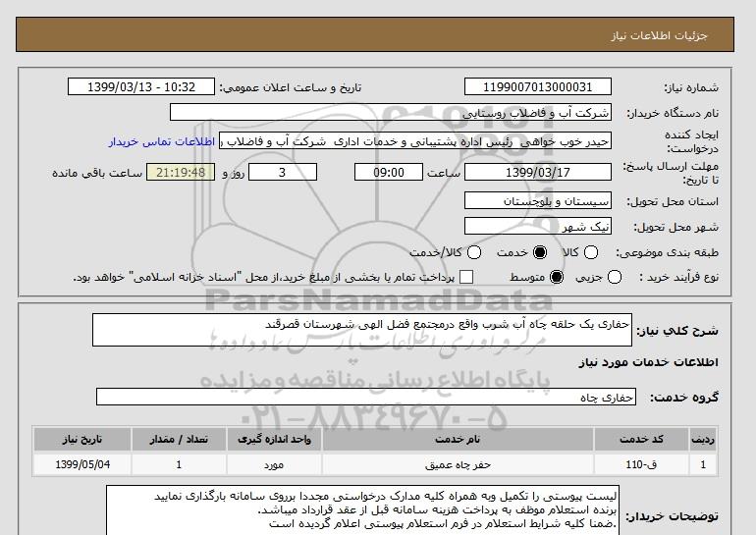Viewport: 756px width, 535px height.
Task: Click the general description box حفاری یک حلقه چاه
Action: coord(362,330)
